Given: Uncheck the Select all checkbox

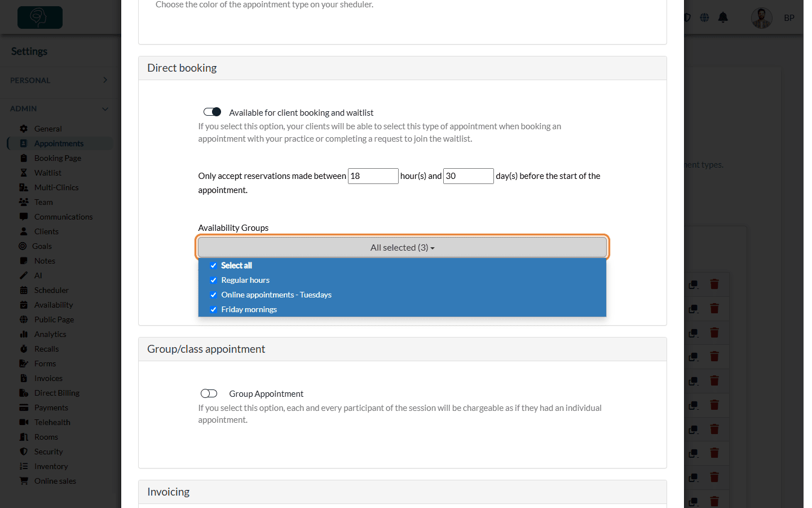Looking at the screenshot, I should point(213,265).
